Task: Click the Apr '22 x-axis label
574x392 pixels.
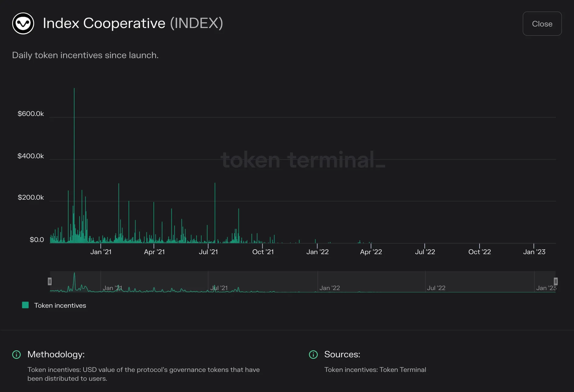Action: pos(371,252)
